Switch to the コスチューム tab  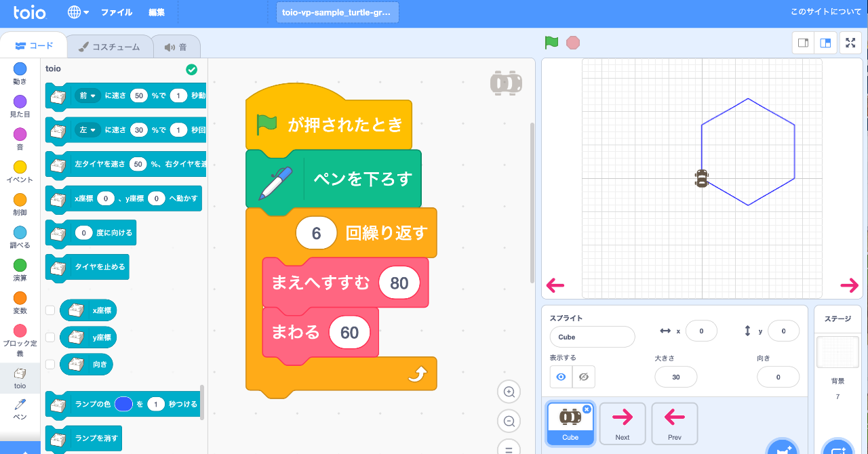coord(108,47)
